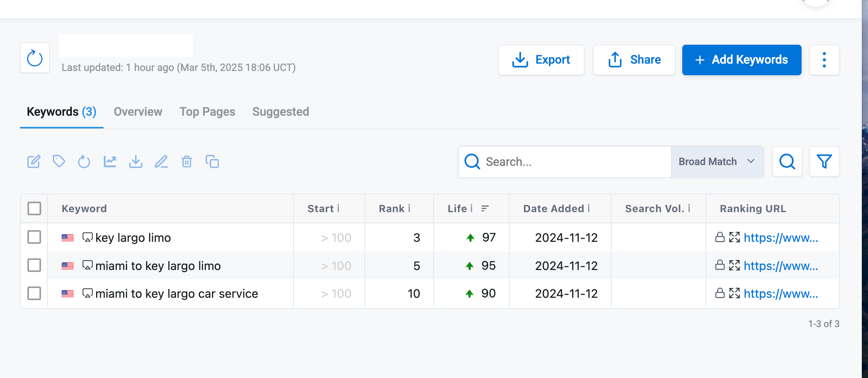Click the trash delete icon in toolbar

tap(187, 161)
